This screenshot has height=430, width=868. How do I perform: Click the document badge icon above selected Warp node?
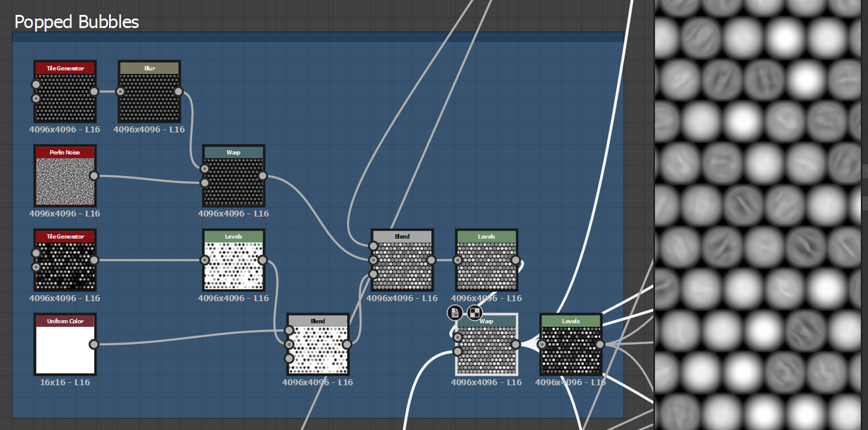pos(455,313)
